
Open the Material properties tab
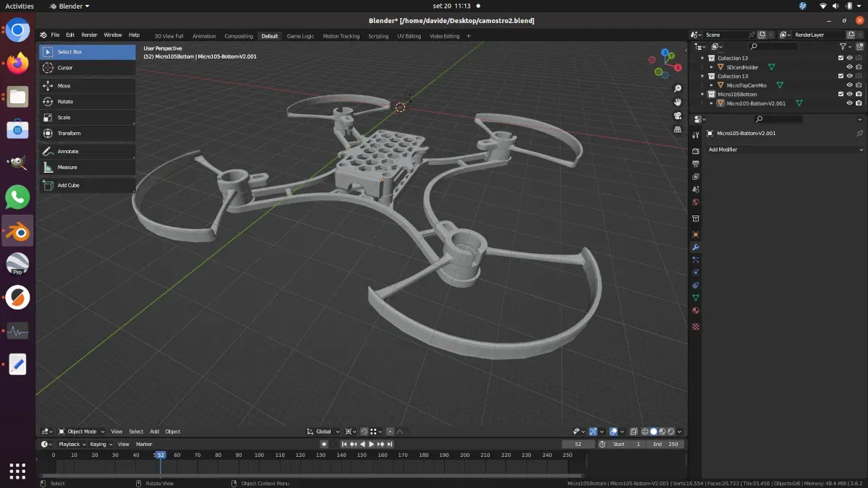pos(696,310)
